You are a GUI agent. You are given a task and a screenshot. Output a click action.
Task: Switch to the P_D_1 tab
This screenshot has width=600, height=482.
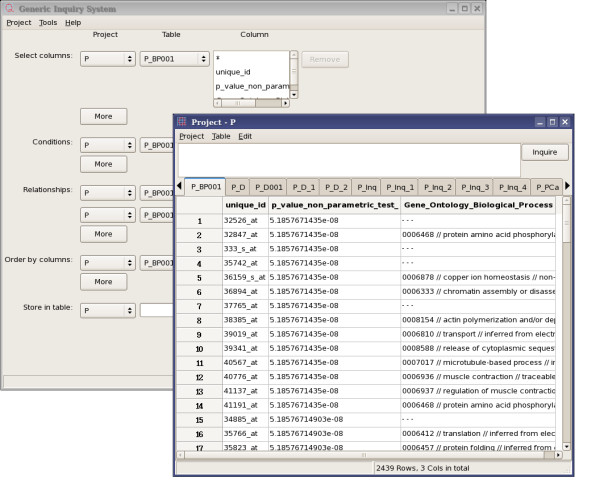tap(304, 187)
